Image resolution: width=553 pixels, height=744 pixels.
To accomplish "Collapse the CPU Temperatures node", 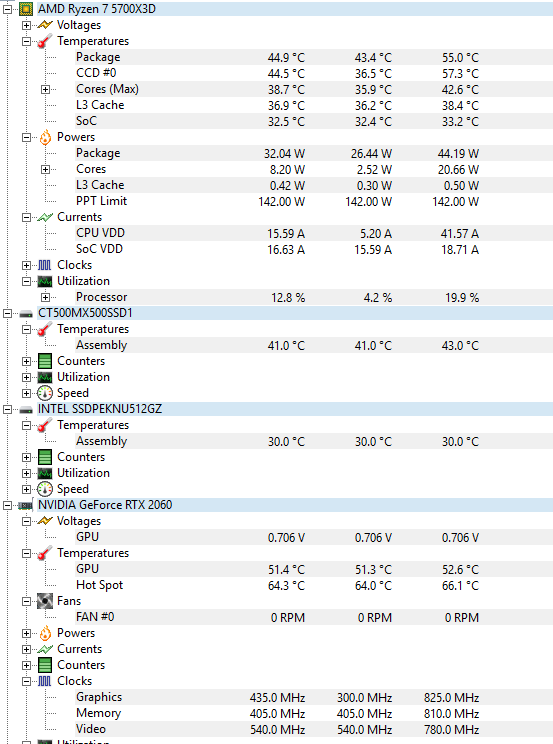I will [27, 41].
